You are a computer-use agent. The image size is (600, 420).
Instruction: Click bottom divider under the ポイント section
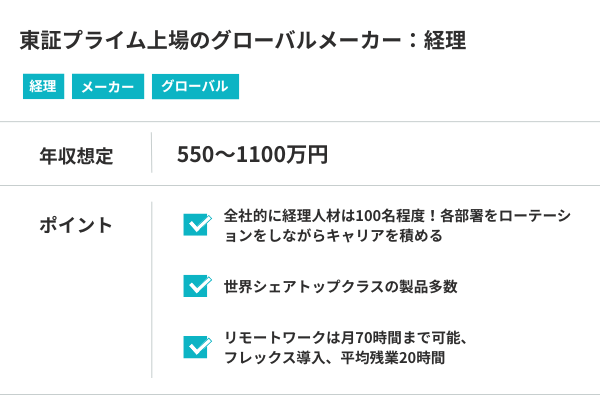click(x=300, y=394)
